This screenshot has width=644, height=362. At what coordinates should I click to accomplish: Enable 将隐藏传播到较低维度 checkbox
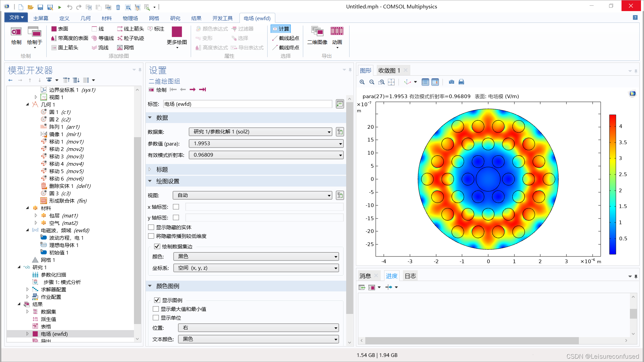(x=151, y=236)
